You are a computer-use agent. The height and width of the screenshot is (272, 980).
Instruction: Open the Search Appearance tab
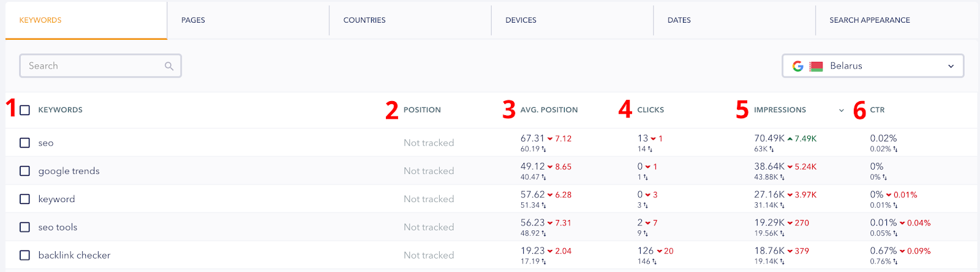point(870,20)
